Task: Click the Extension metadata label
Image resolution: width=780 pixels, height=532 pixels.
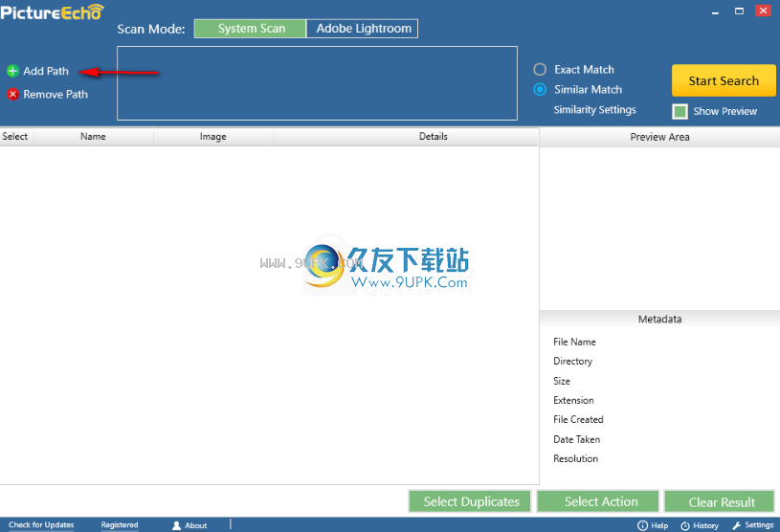Action: point(573,400)
